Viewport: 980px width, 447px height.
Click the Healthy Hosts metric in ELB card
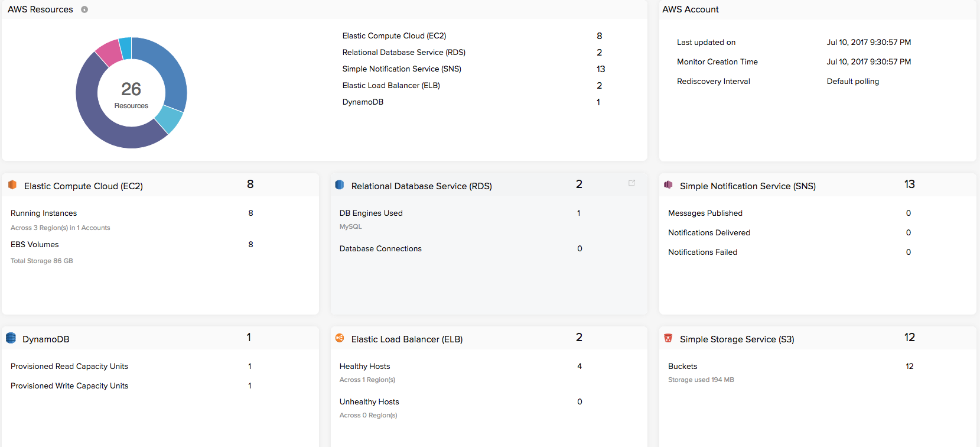[x=364, y=366]
